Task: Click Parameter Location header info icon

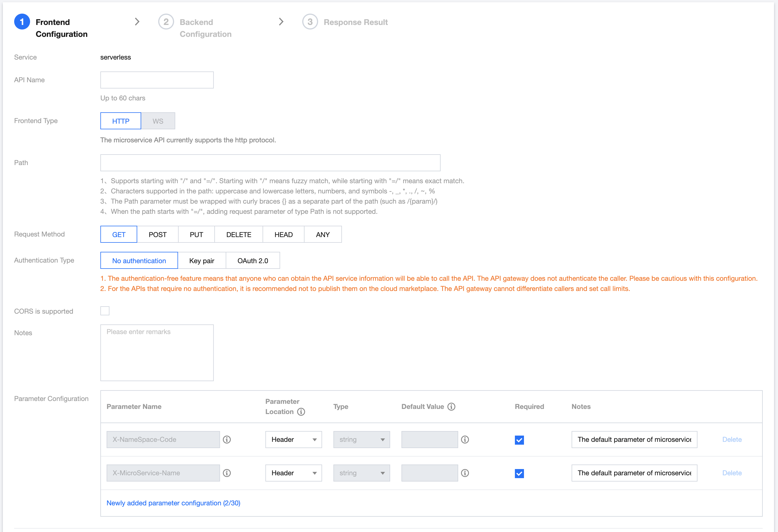Action: click(301, 412)
